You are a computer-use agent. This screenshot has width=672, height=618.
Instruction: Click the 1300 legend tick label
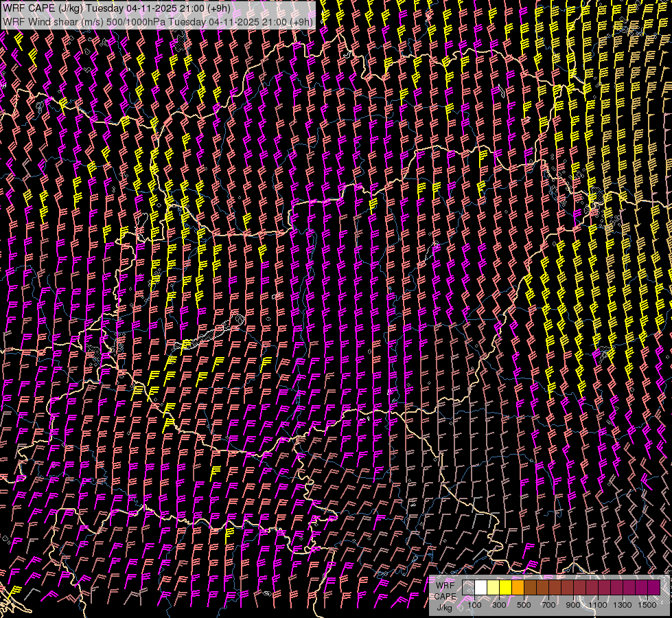[623, 605]
